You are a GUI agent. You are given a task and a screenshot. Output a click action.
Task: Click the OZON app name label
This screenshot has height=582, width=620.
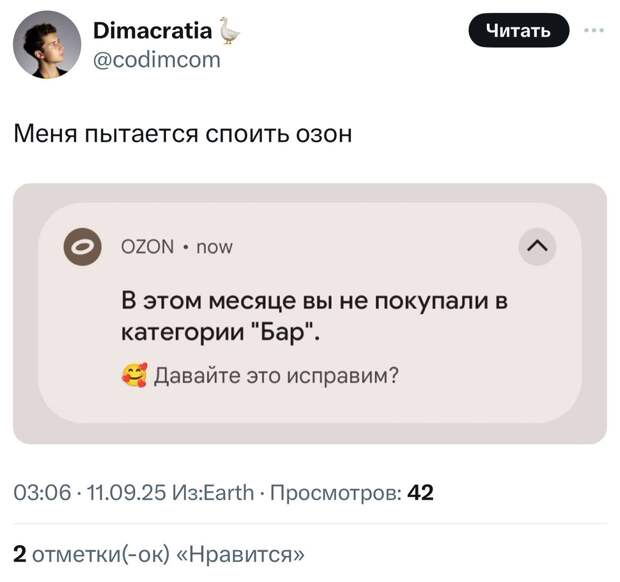[x=147, y=247]
